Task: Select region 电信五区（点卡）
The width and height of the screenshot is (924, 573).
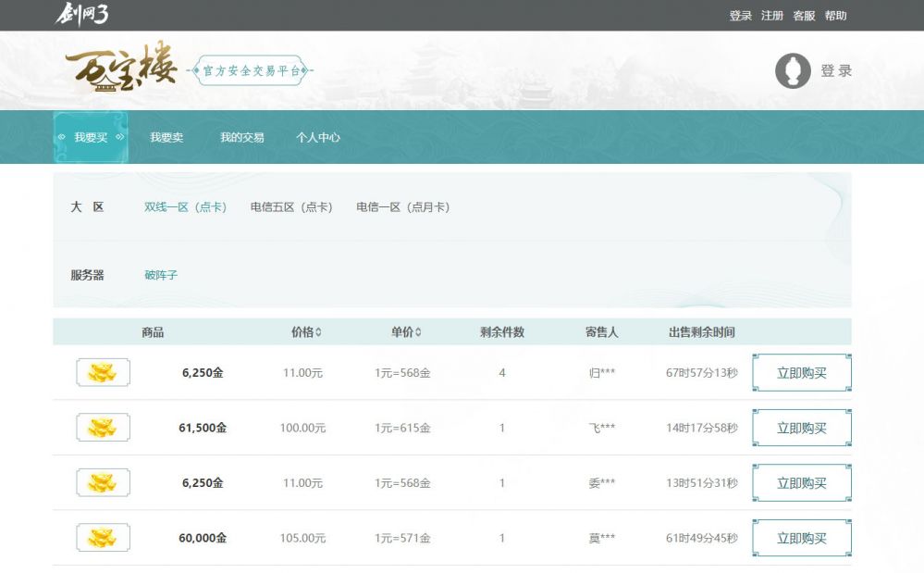Action: (291, 207)
